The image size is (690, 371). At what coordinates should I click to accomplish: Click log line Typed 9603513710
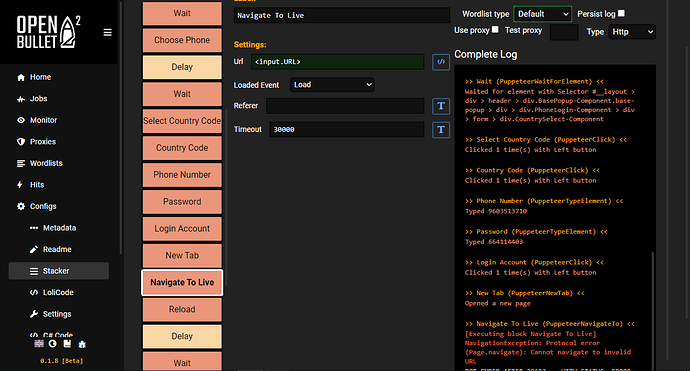[496, 211]
